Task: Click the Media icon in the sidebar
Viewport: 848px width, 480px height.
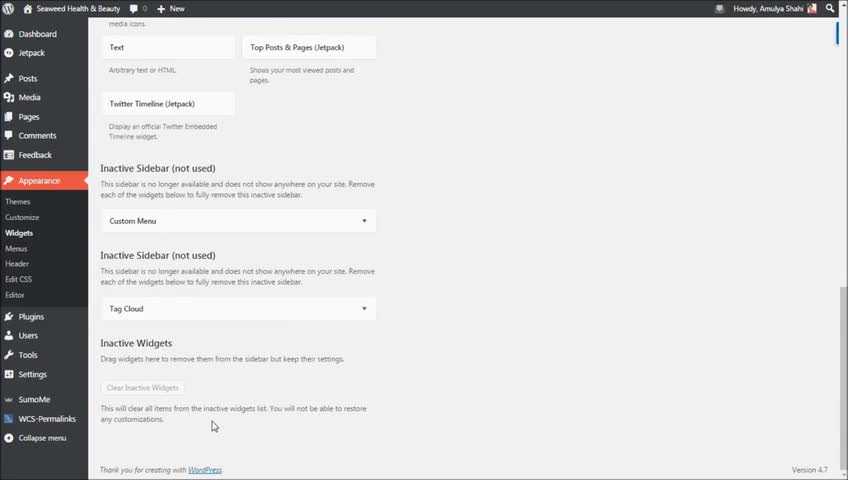Action: pyautogui.click(x=9, y=97)
